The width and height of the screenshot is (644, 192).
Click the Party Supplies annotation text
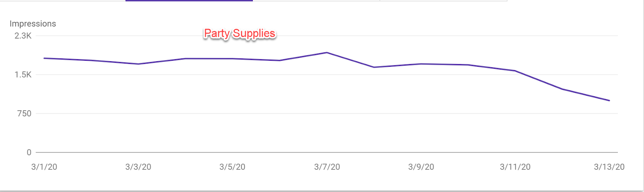pos(239,33)
